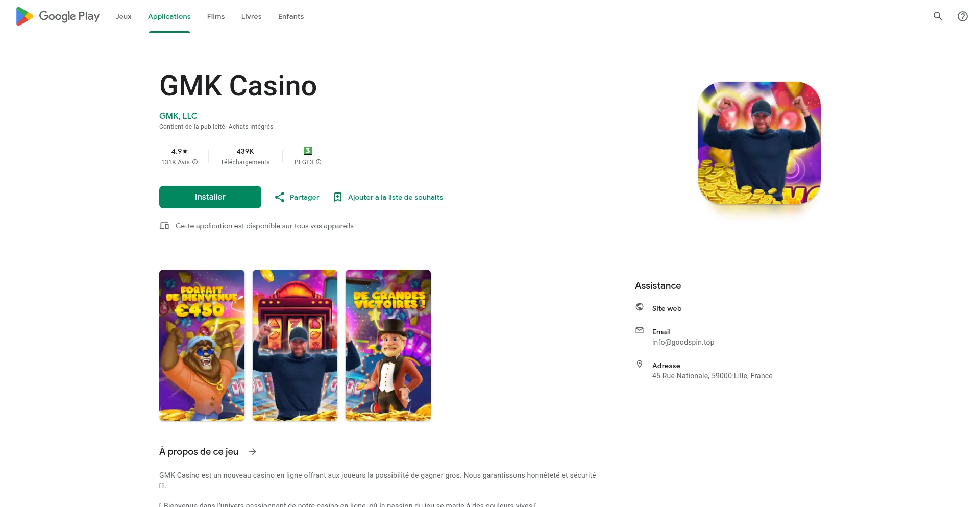Screen dimensions: 980x507
Task: Select the Enfants tab
Action: coord(291,16)
